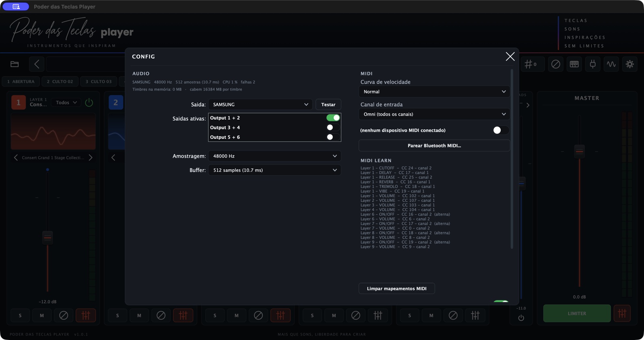Open the Todos dropdown on Layer 1
This screenshot has width=644, height=340.
(x=66, y=103)
